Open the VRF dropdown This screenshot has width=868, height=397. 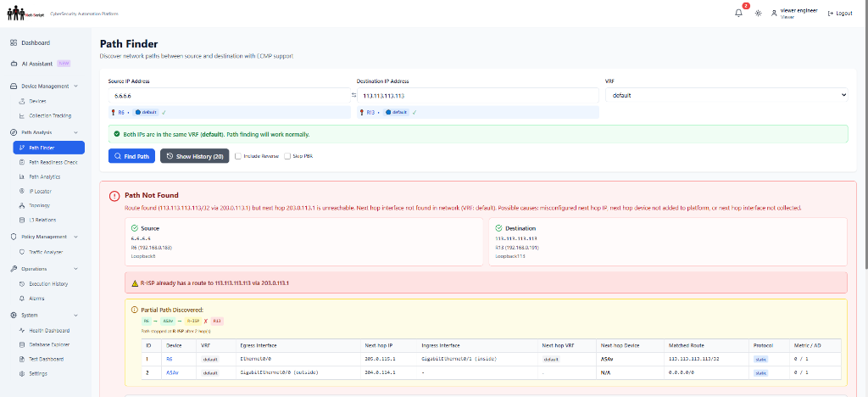pos(726,95)
